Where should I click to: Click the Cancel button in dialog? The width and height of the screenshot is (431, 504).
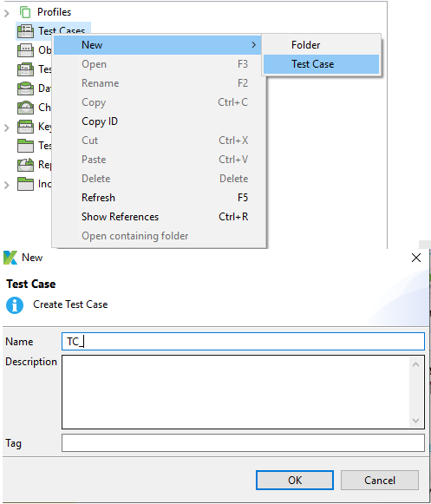point(380,481)
